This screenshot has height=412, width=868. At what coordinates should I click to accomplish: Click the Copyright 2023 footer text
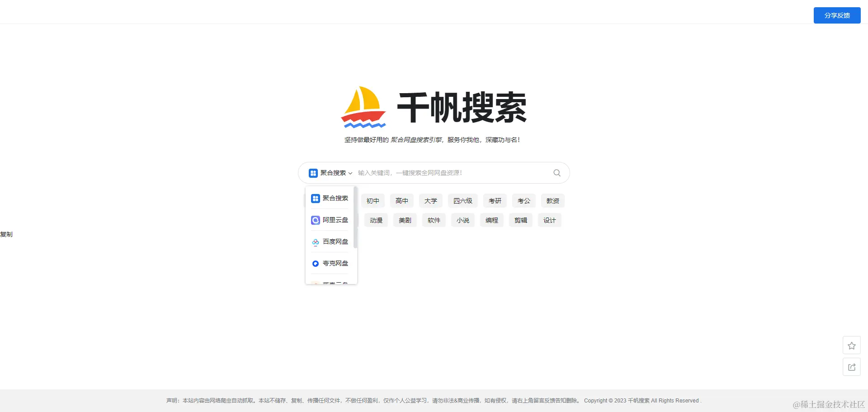click(x=642, y=401)
